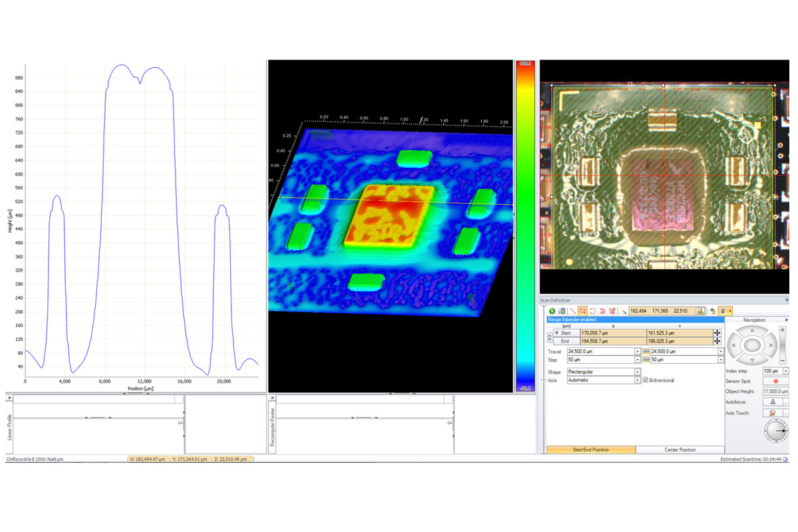
Task: Open the Index step dropdown
Action: 785,371
